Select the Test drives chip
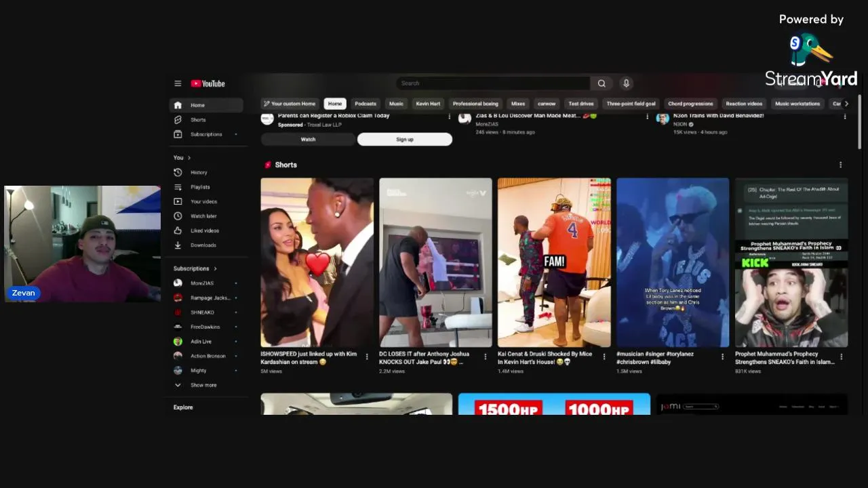The height and width of the screenshot is (488, 868). tap(581, 104)
